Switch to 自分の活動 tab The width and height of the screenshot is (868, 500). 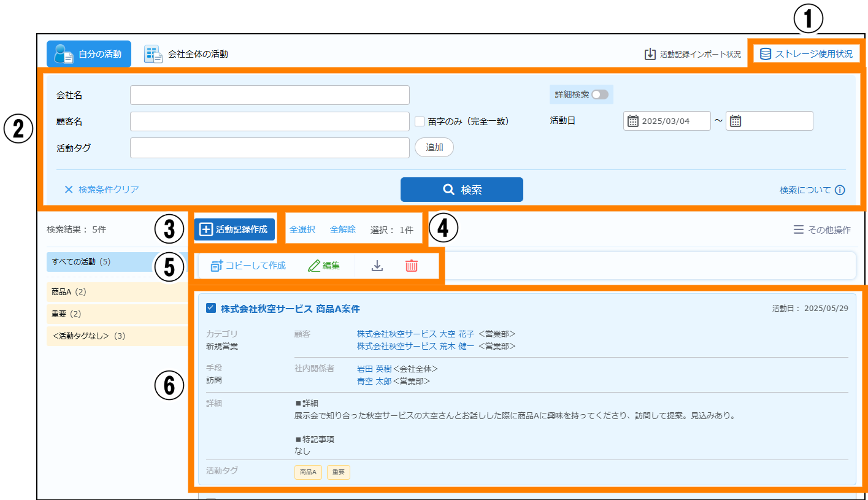[89, 54]
